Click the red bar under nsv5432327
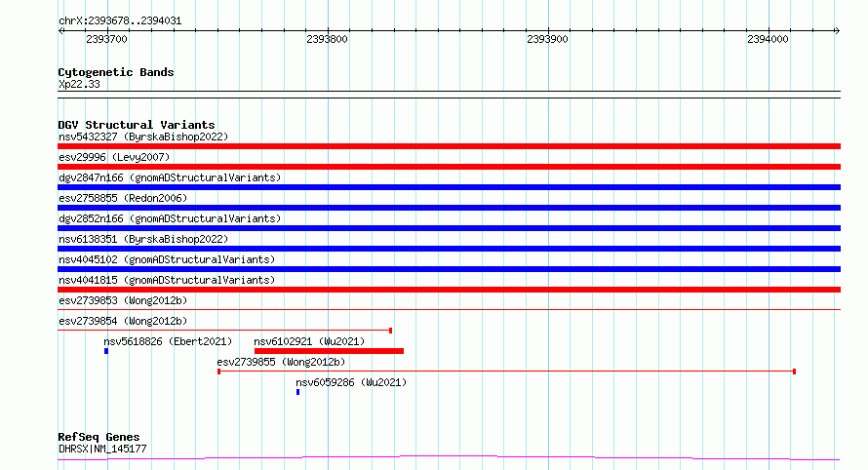The image size is (868, 470). click(449, 146)
